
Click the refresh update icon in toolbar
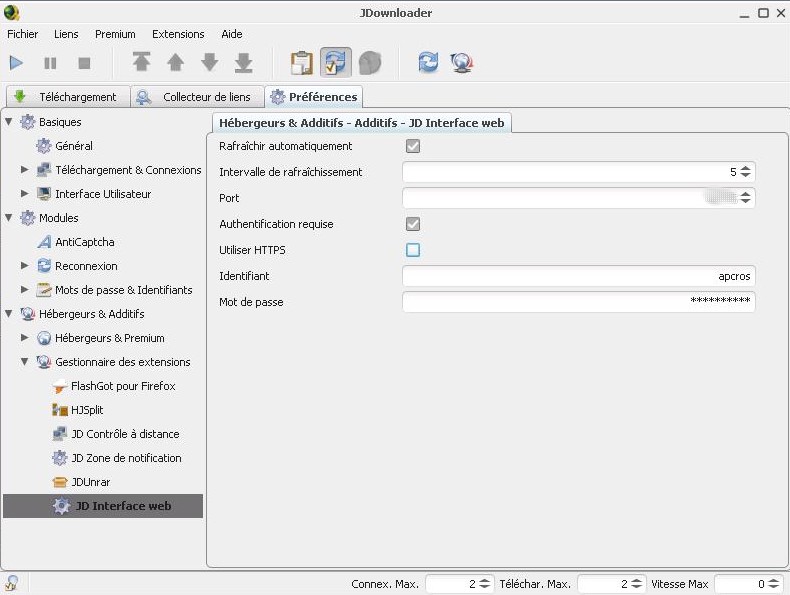(428, 63)
